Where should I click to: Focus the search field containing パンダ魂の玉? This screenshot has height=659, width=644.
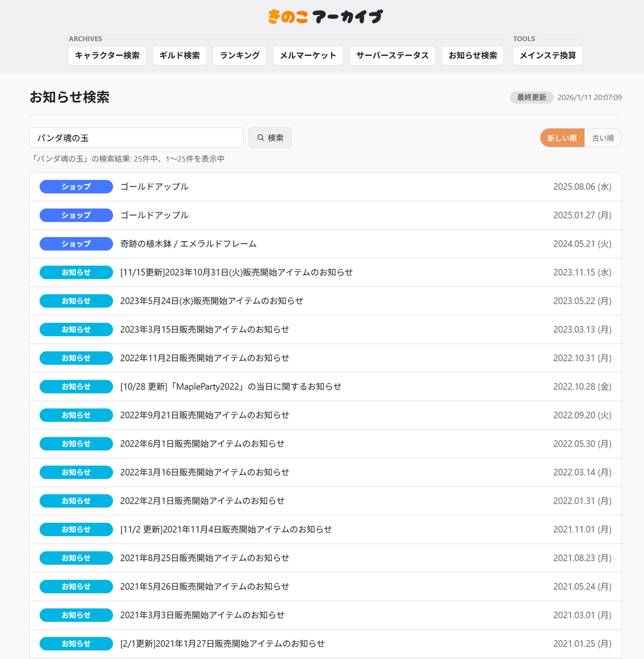tap(137, 138)
